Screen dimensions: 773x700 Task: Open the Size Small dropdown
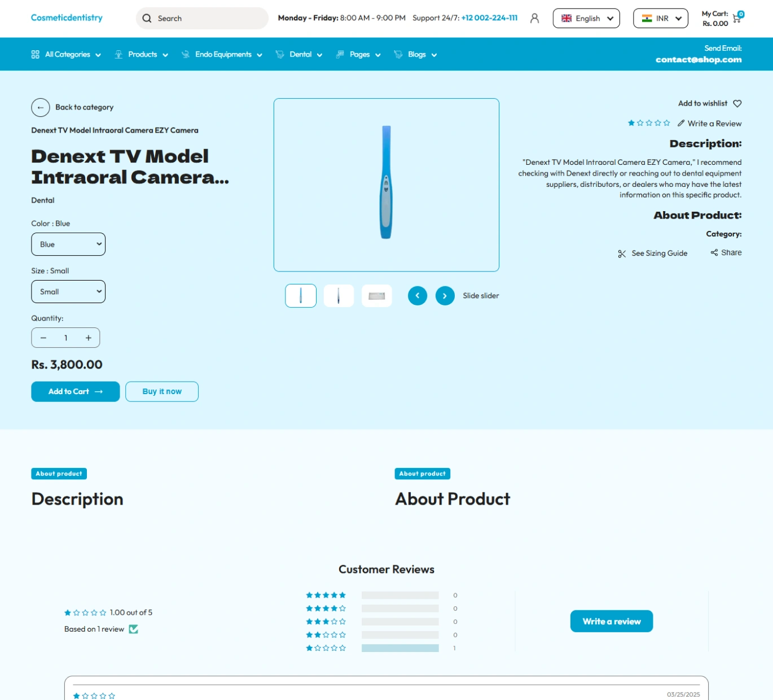point(68,291)
